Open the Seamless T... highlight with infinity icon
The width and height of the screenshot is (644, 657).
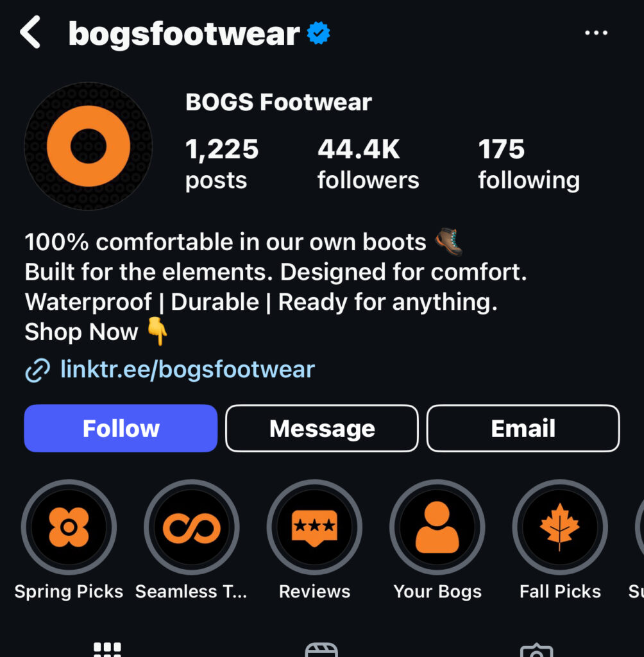(x=192, y=527)
